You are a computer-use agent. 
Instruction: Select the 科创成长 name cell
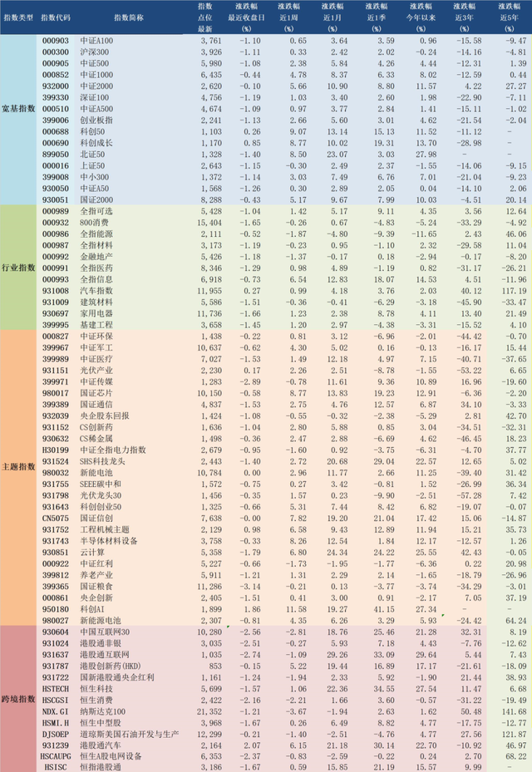pyautogui.click(x=96, y=143)
